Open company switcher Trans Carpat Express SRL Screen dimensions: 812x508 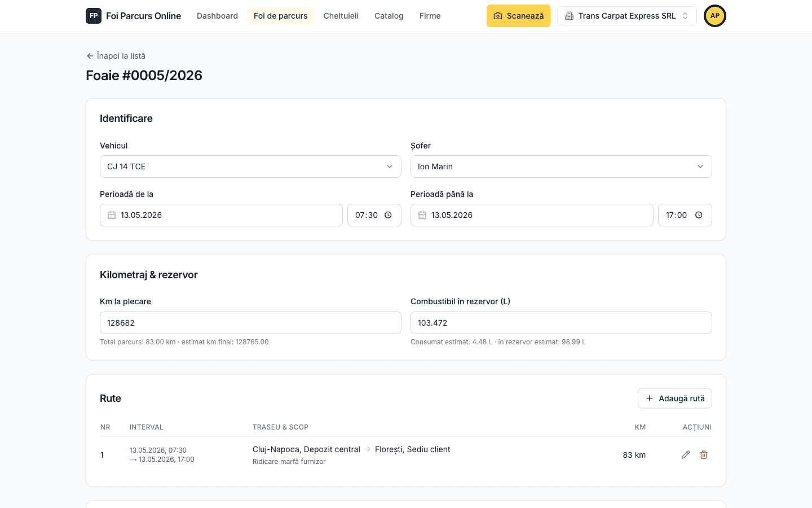point(627,16)
